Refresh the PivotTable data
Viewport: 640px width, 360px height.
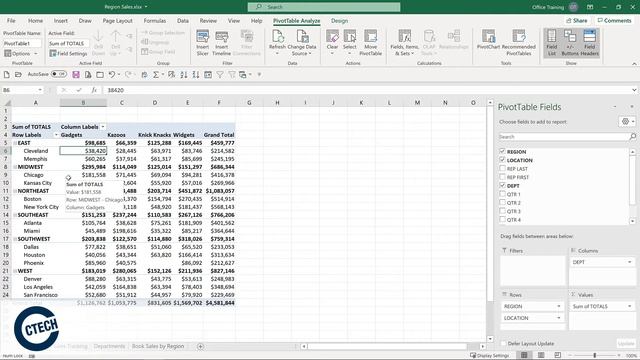[x=277, y=42]
